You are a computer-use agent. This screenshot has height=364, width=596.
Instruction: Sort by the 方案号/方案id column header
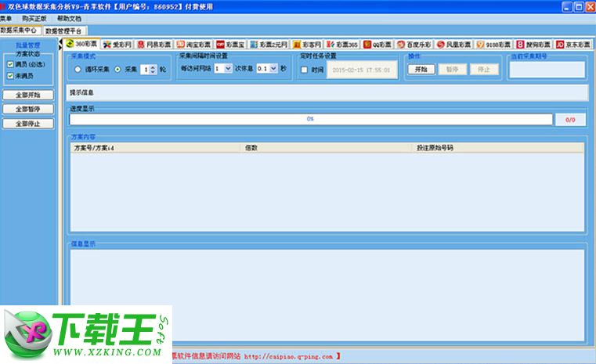pyautogui.click(x=155, y=148)
